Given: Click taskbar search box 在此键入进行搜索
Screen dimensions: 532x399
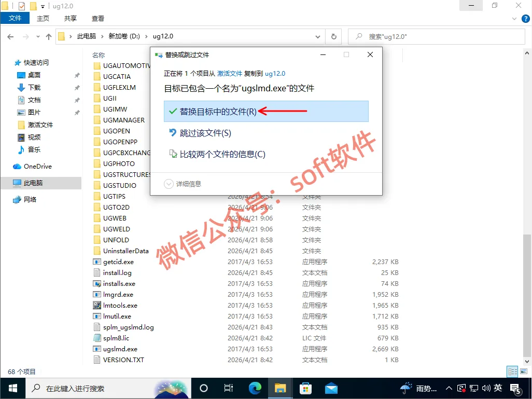Looking at the screenshot, I should [108, 388].
